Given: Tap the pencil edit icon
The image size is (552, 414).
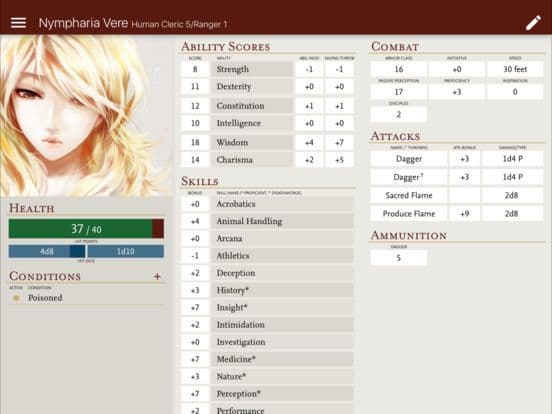Looking at the screenshot, I should (x=533, y=23).
